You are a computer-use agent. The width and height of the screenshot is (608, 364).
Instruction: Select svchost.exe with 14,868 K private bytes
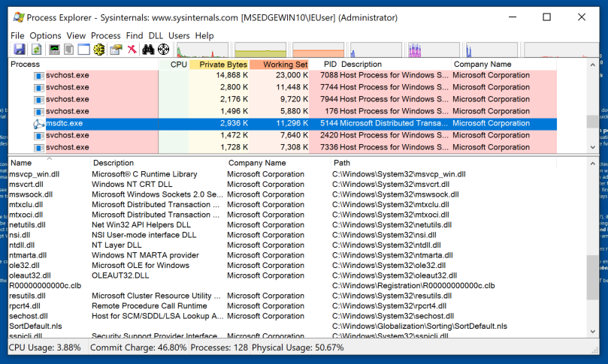tap(283, 76)
